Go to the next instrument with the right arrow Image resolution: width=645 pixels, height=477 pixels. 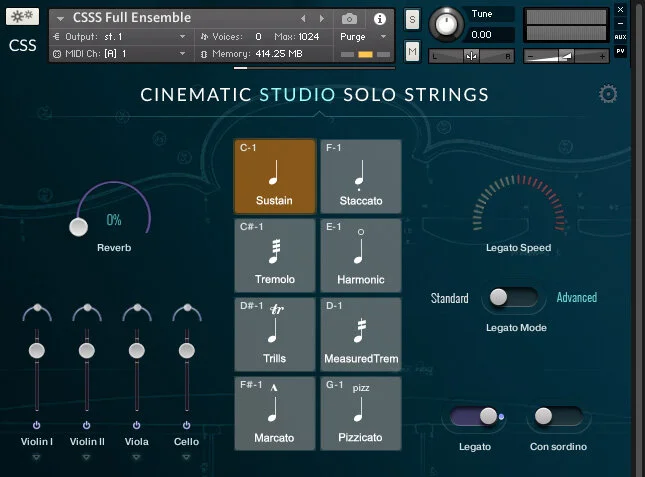322,19
